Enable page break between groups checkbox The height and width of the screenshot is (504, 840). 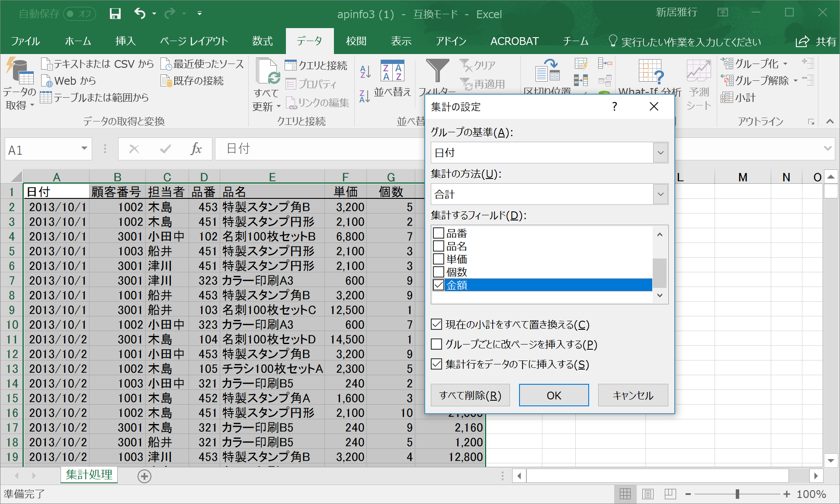437,344
